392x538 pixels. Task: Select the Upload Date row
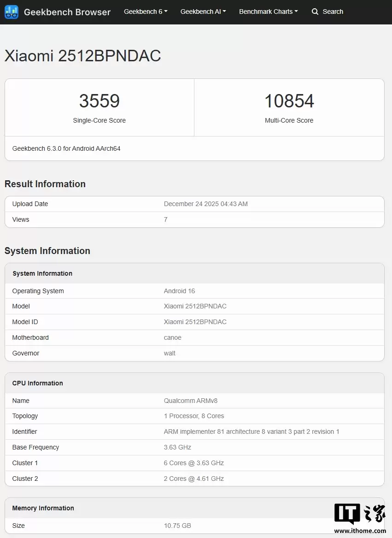[194, 204]
